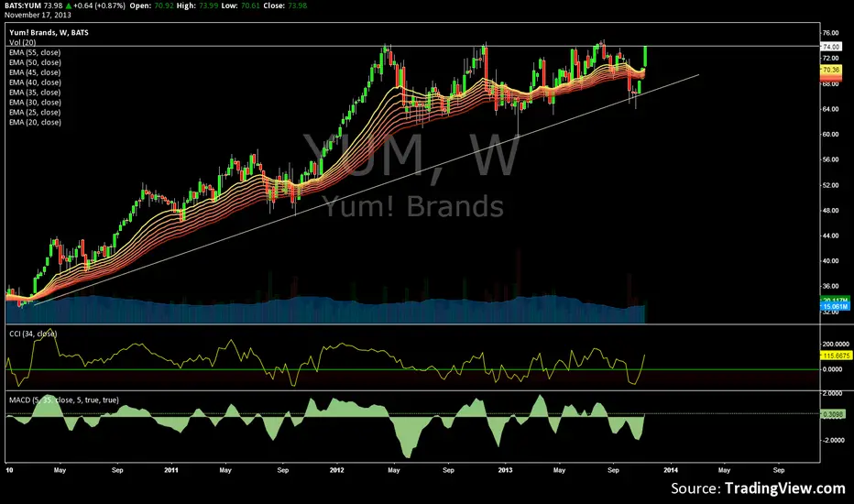Select the EMA (20, close) legend entry
Viewport: 854px width, 504px height.
click(x=35, y=122)
